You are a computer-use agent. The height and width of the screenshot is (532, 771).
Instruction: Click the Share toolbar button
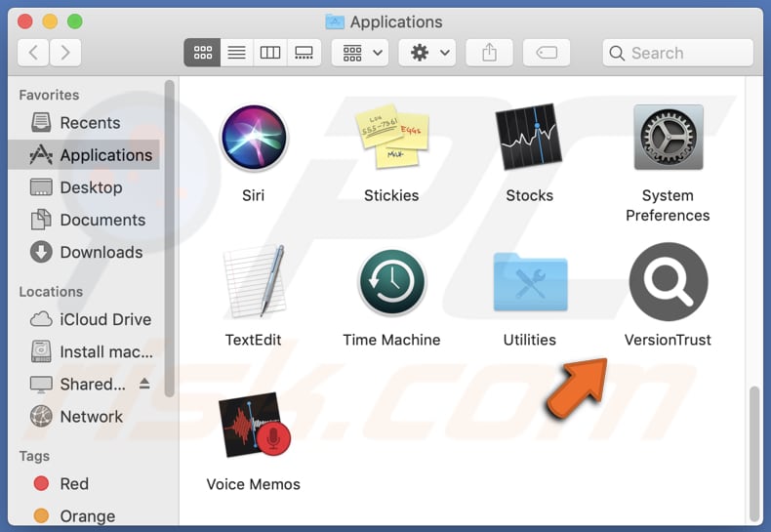tap(489, 53)
